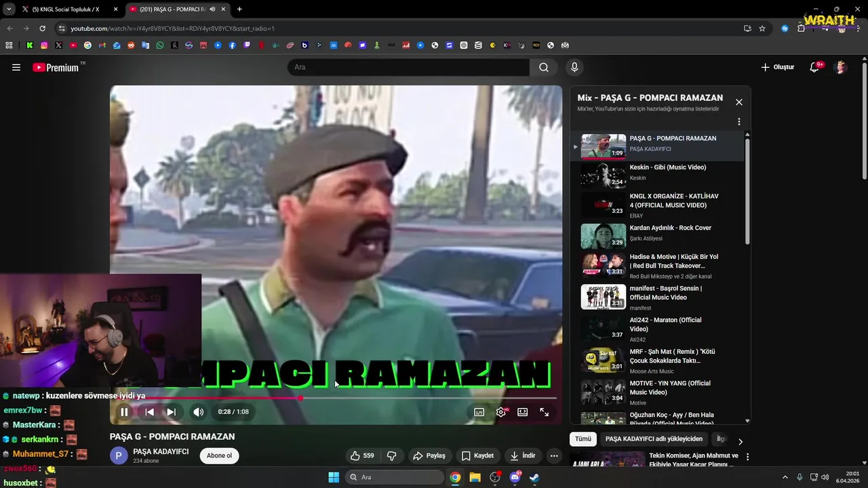Image resolution: width=868 pixels, height=488 pixels.
Task: Skip to next video in player
Action: click(x=171, y=411)
